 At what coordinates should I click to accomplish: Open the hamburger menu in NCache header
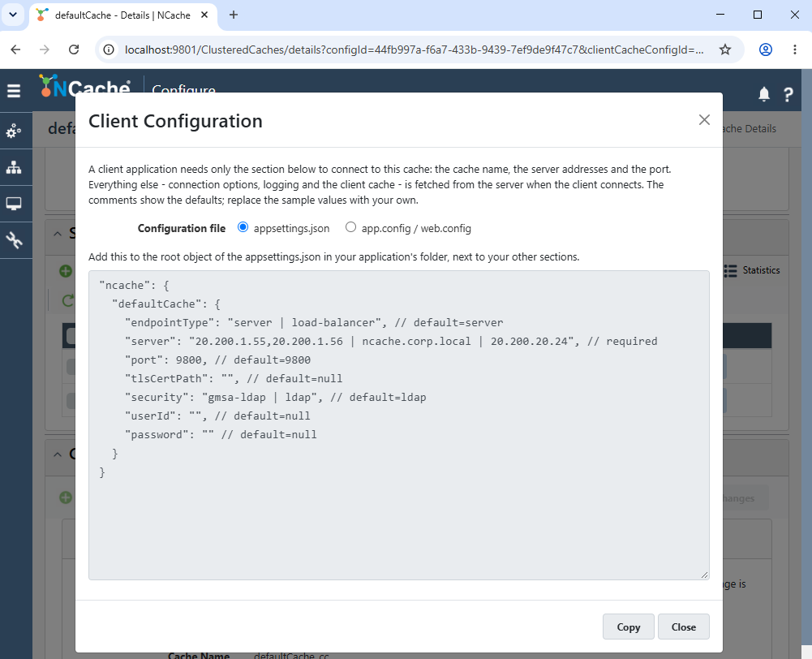pyautogui.click(x=14, y=91)
